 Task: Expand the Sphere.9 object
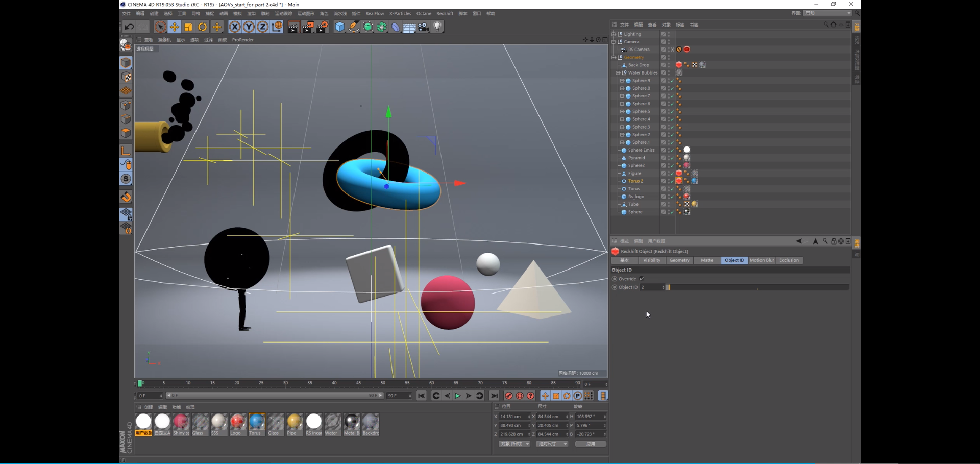pyautogui.click(x=622, y=81)
